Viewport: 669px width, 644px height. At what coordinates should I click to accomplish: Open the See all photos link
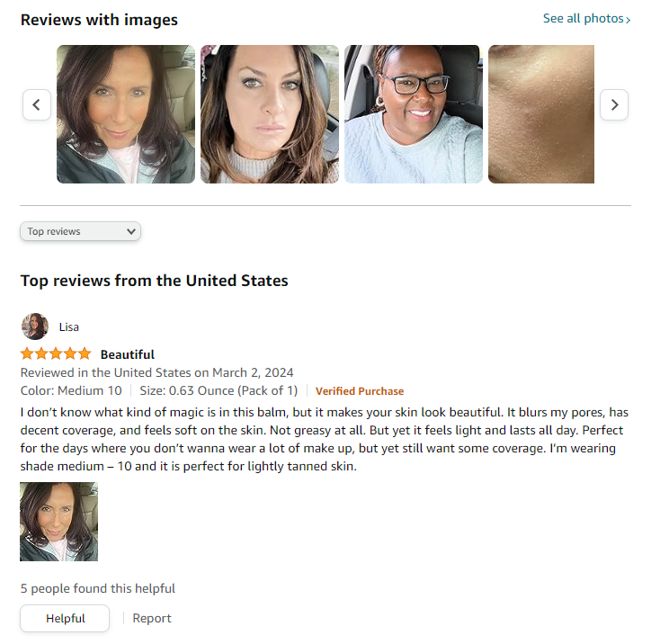tap(586, 19)
